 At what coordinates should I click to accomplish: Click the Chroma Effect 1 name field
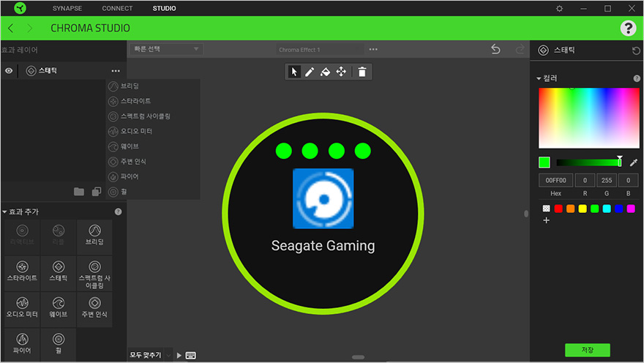point(320,50)
